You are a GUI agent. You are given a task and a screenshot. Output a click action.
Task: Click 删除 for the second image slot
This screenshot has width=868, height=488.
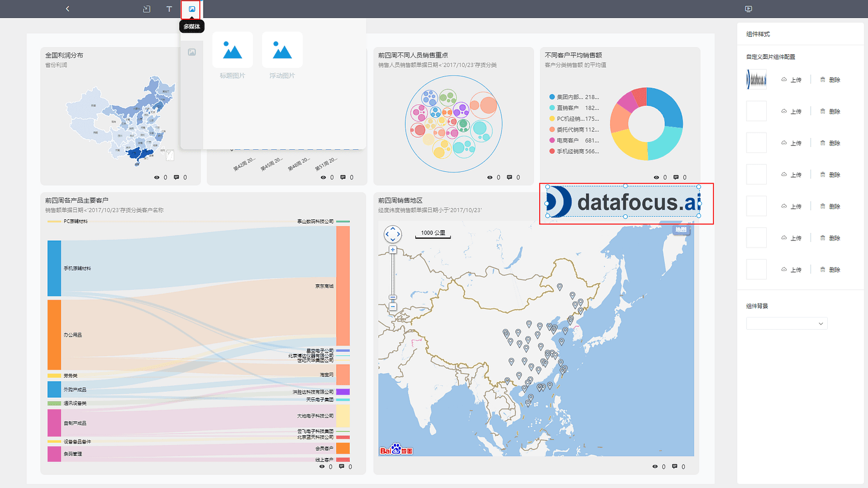coord(830,111)
